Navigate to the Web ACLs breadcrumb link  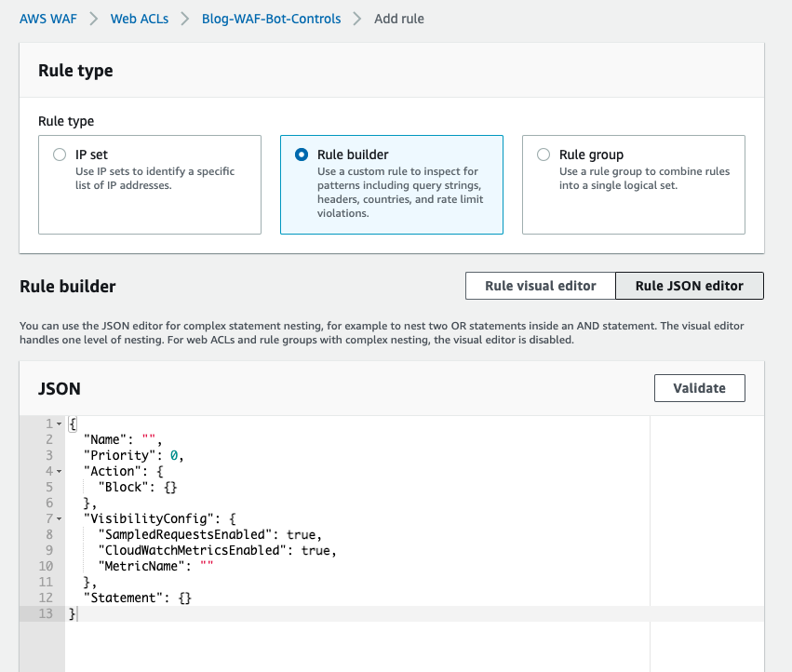(140, 18)
